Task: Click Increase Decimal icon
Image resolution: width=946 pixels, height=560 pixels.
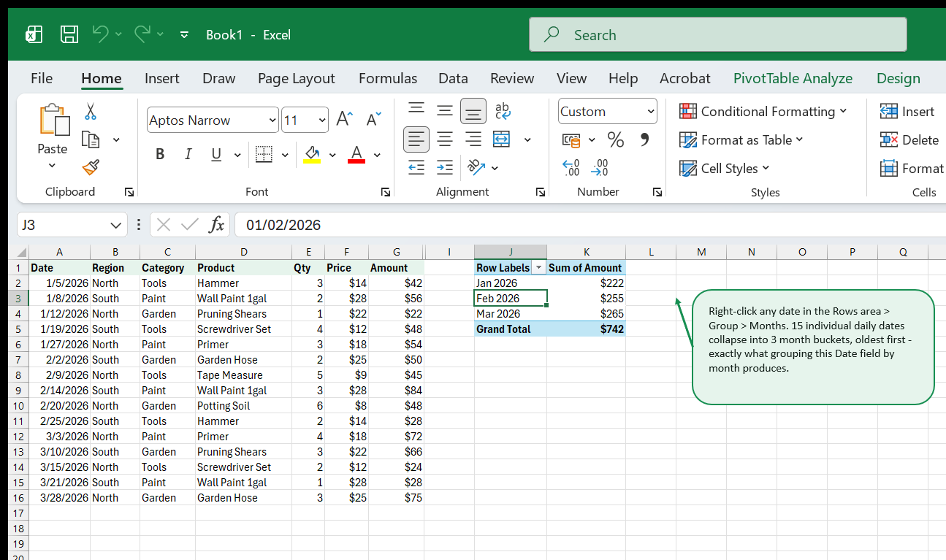Action: pyautogui.click(x=571, y=168)
